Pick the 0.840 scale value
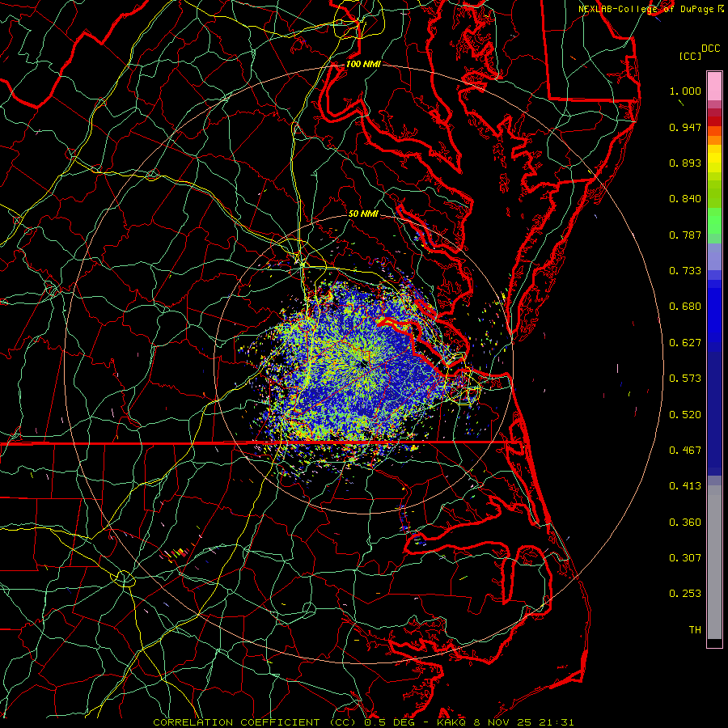This screenshot has height=728, width=728. tap(685, 199)
